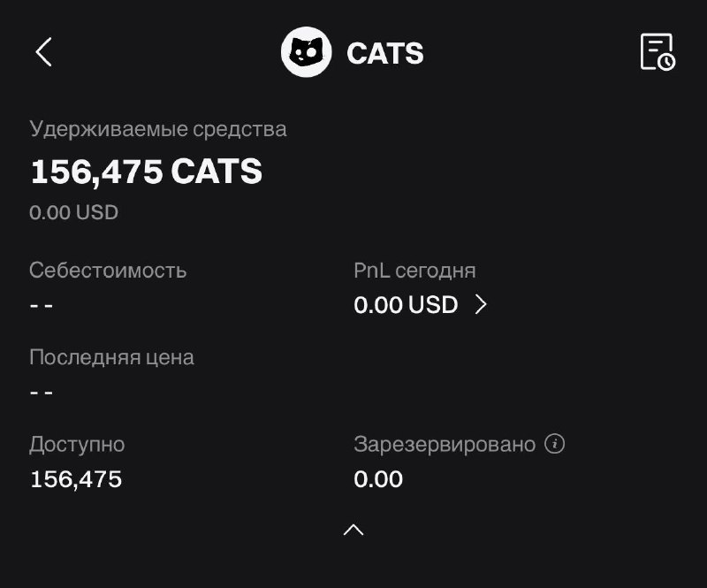
Task: Tap the Зарезервировано label
Action: [445, 445]
